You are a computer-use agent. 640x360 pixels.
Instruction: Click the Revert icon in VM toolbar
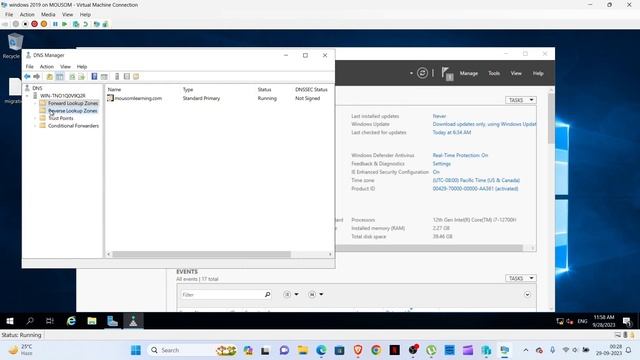pos(85,24)
